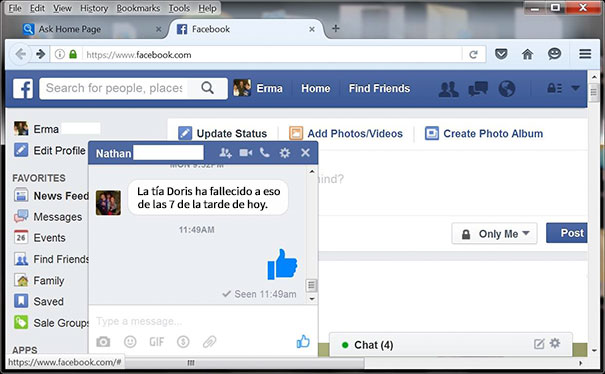Image resolution: width=605 pixels, height=374 pixels.
Task: Click the Firefox chat bubble toolbar icon
Action: point(554,54)
